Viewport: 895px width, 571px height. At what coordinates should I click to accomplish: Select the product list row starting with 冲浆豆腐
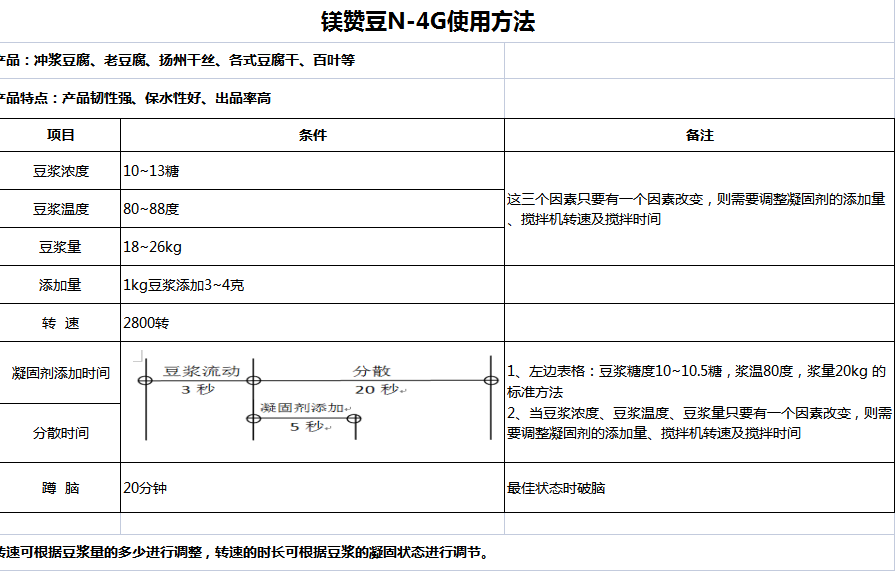pos(180,60)
